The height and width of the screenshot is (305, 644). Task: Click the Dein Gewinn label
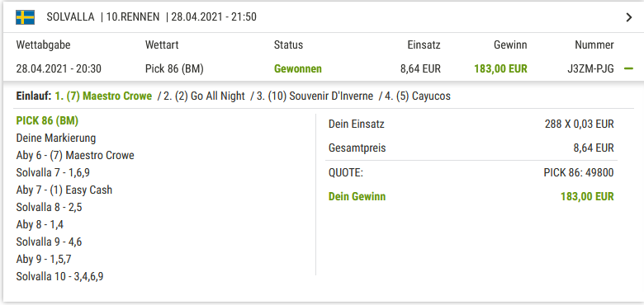tap(357, 197)
